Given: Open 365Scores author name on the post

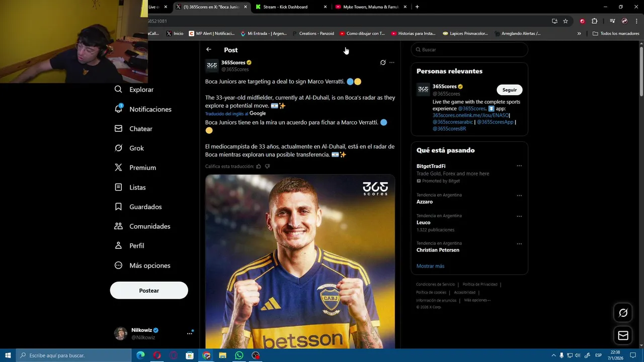Looking at the screenshot, I should pyautogui.click(x=233, y=62).
